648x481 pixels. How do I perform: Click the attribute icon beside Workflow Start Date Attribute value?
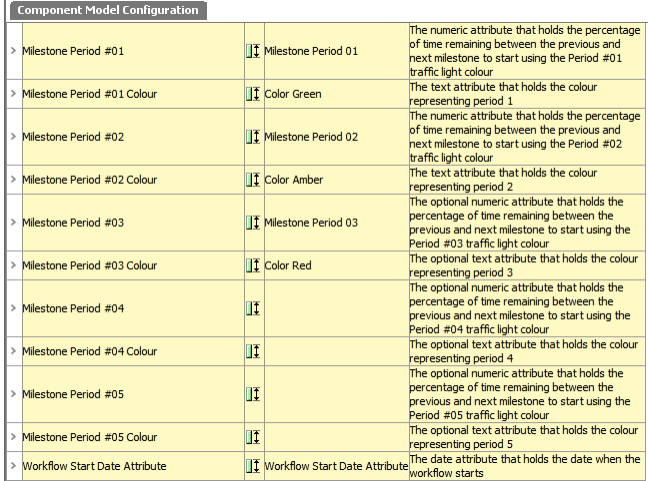tap(253, 466)
